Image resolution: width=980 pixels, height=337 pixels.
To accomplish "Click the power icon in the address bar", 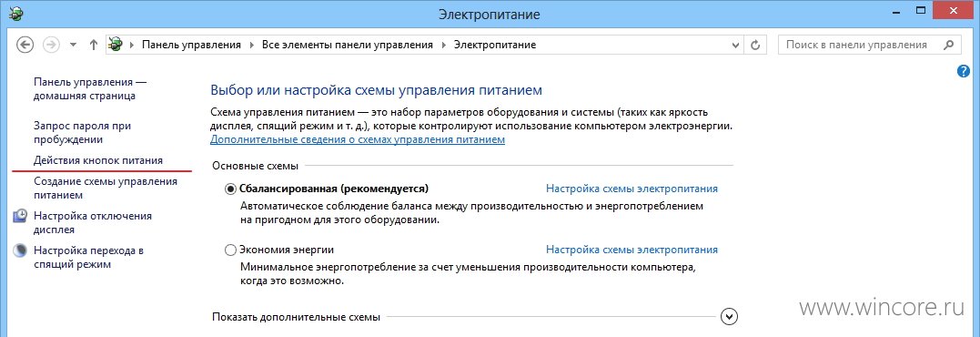I will pyautogui.click(x=116, y=45).
